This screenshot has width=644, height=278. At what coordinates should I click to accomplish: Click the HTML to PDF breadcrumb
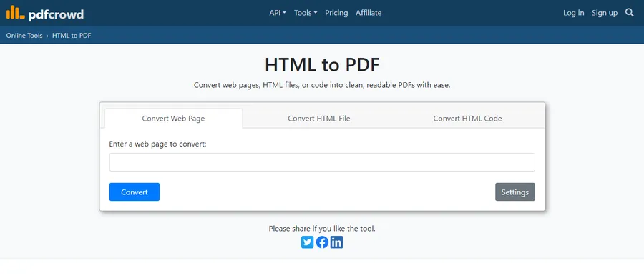(72, 36)
